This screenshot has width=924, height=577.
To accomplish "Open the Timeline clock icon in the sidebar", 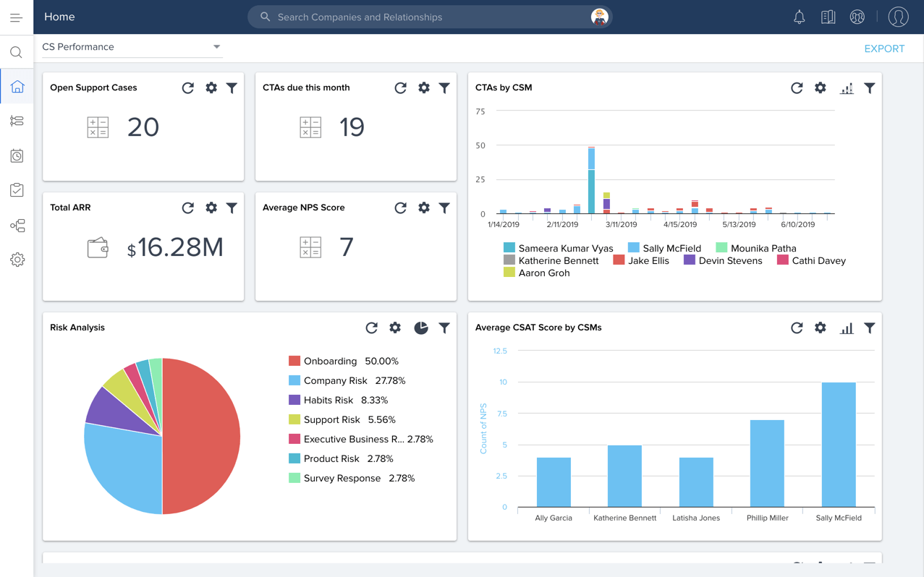I will [x=16, y=155].
